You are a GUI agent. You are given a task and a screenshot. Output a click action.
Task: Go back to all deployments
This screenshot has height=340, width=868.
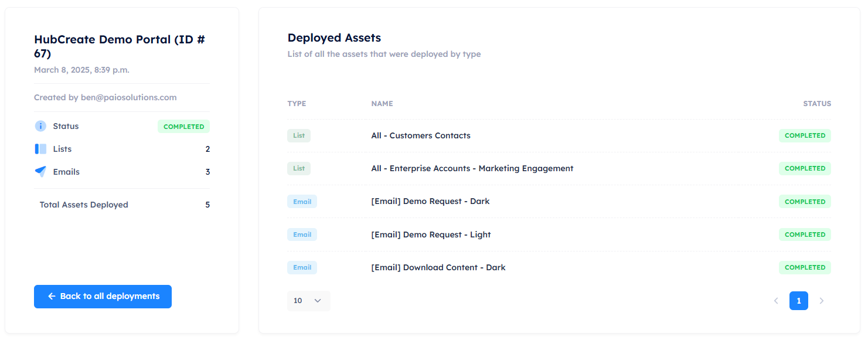(x=103, y=297)
